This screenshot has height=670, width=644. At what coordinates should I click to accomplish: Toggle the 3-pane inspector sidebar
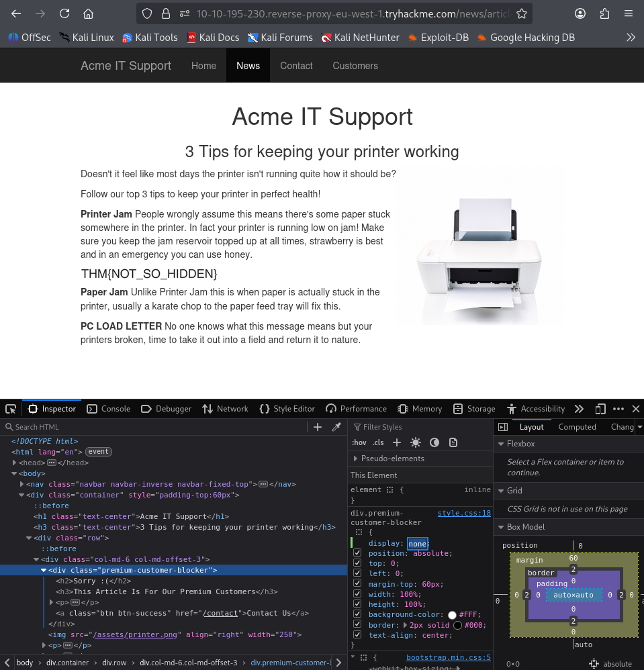(x=503, y=427)
